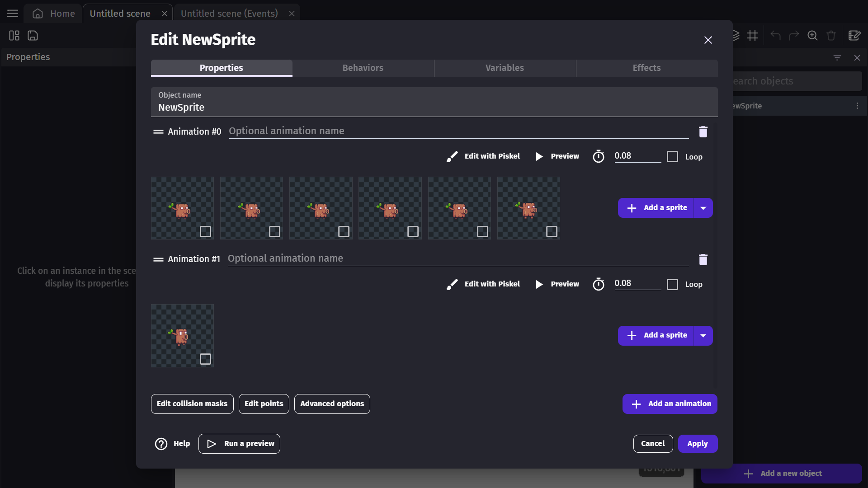Open NewSprite object's three-dot menu
This screenshot has height=488, width=868.
pos(857,106)
